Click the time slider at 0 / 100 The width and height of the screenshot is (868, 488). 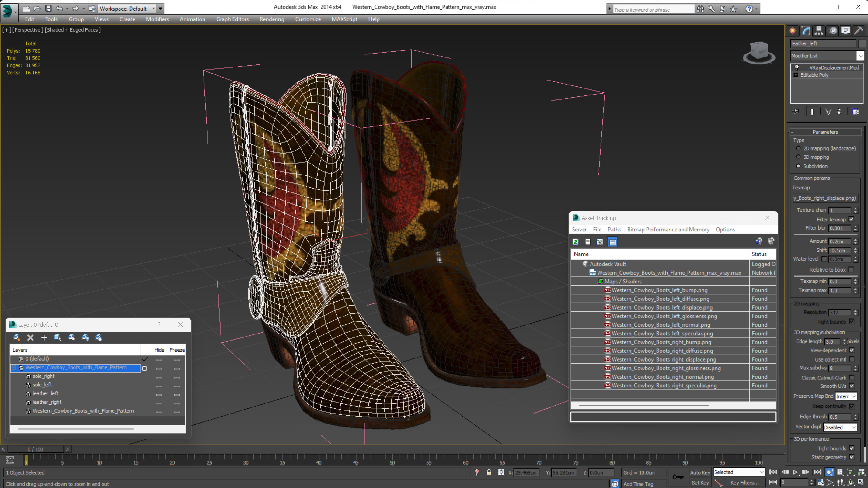(x=35, y=449)
